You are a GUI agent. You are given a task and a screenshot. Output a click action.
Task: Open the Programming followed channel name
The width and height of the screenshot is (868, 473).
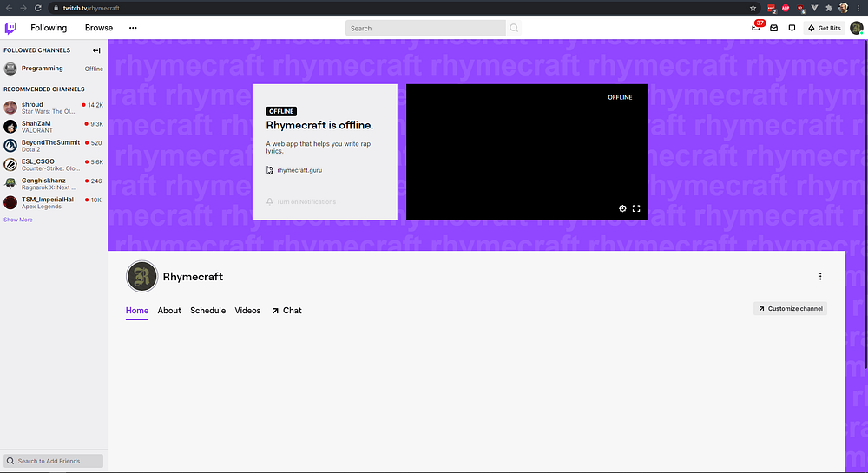pos(42,68)
